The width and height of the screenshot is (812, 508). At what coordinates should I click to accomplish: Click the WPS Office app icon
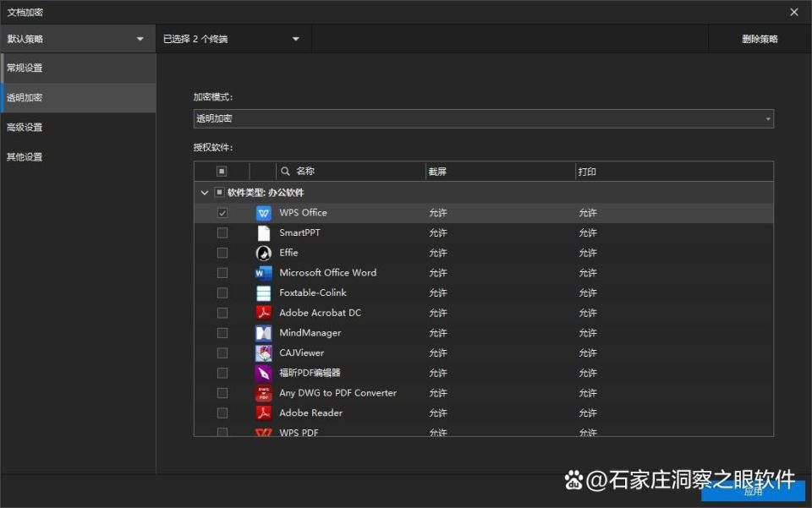point(264,213)
